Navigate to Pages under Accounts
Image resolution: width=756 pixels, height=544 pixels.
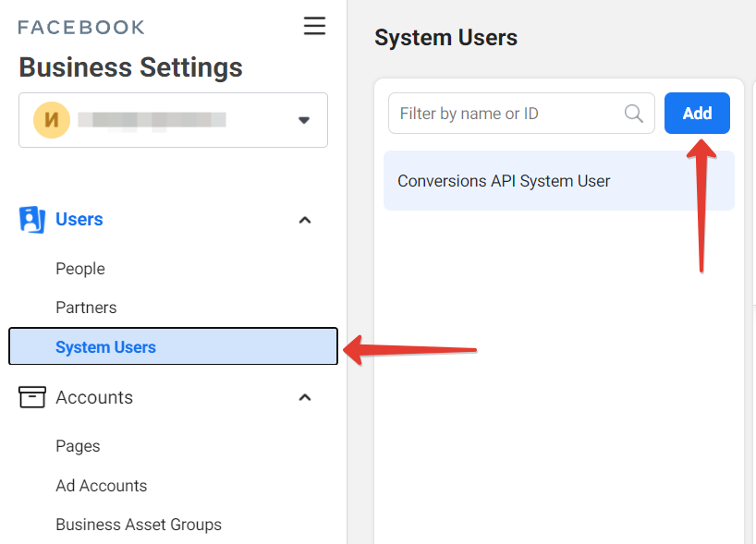click(78, 446)
